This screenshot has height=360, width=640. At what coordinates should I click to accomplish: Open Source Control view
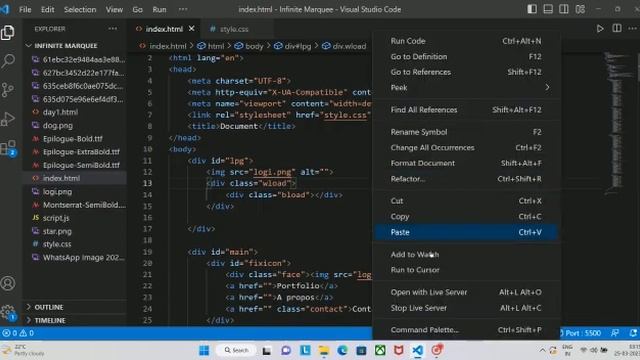8,90
